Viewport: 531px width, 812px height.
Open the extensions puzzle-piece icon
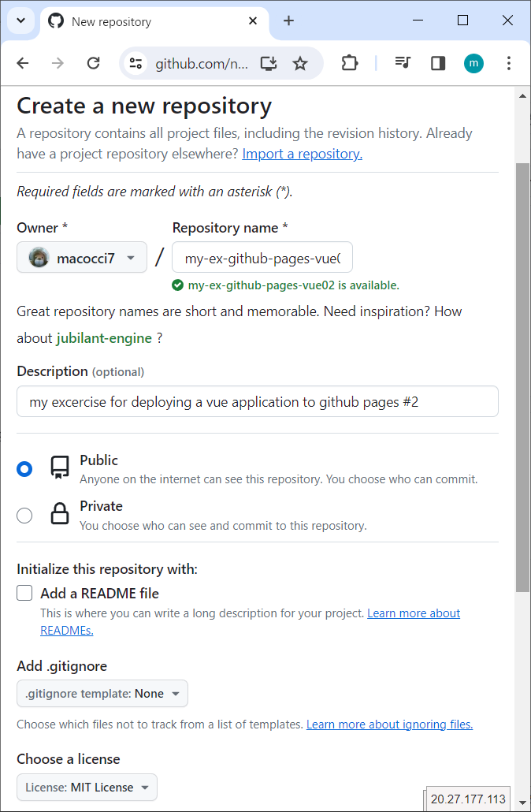pos(349,64)
